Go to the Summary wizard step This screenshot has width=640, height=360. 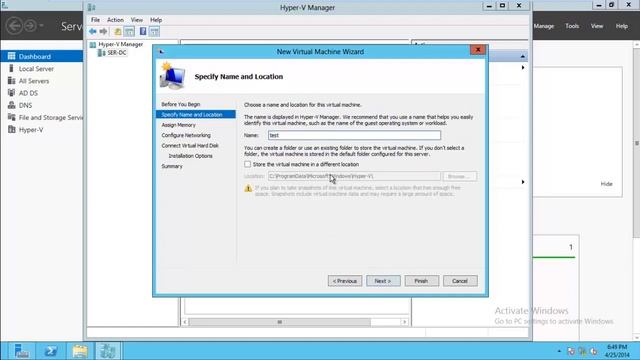(x=172, y=166)
